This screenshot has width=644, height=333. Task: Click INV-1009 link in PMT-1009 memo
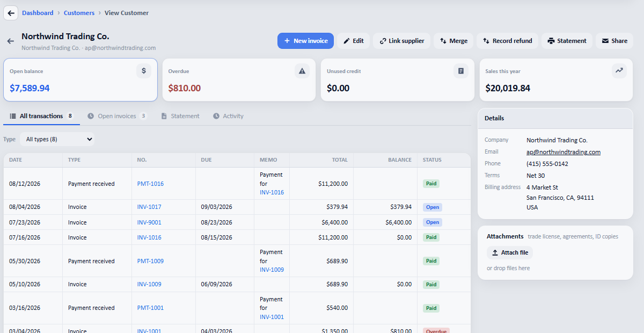point(272,270)
